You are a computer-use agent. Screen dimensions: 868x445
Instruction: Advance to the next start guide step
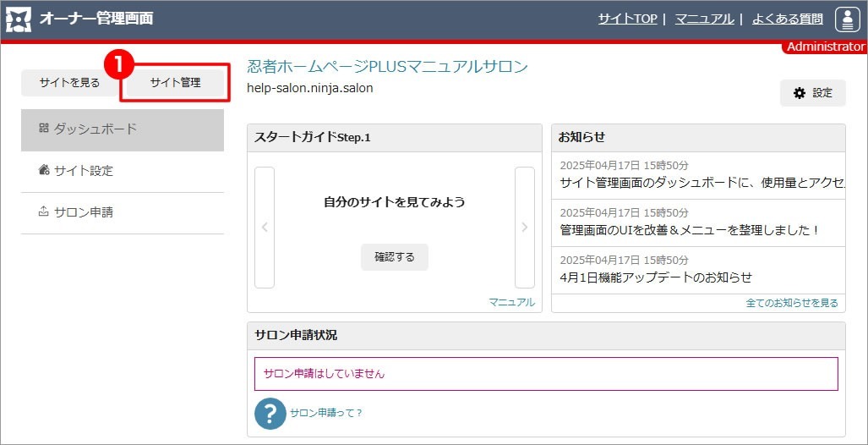click(524, 227)
